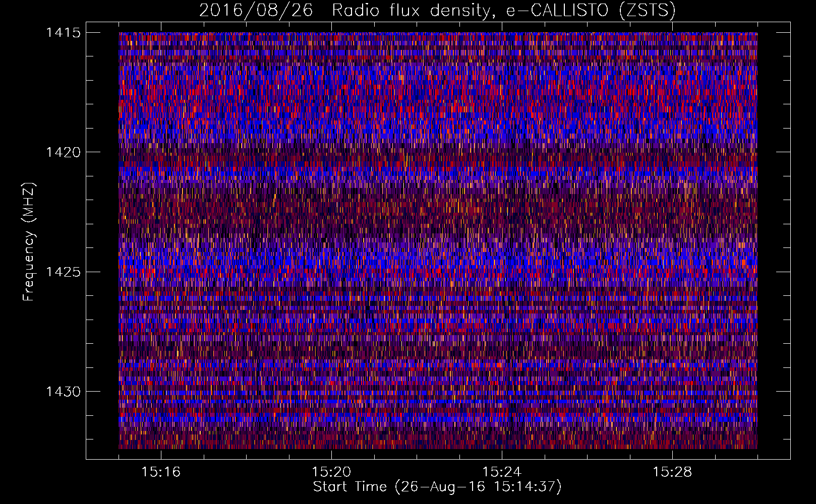
Task: Click the '15:20' time axis label
Action: point(331,472)
